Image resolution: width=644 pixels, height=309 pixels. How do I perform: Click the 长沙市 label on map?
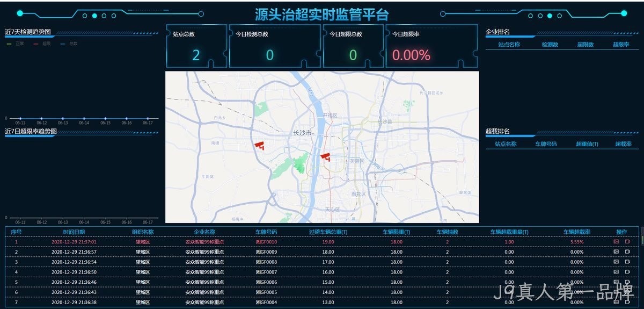click(x=303, y=133)
